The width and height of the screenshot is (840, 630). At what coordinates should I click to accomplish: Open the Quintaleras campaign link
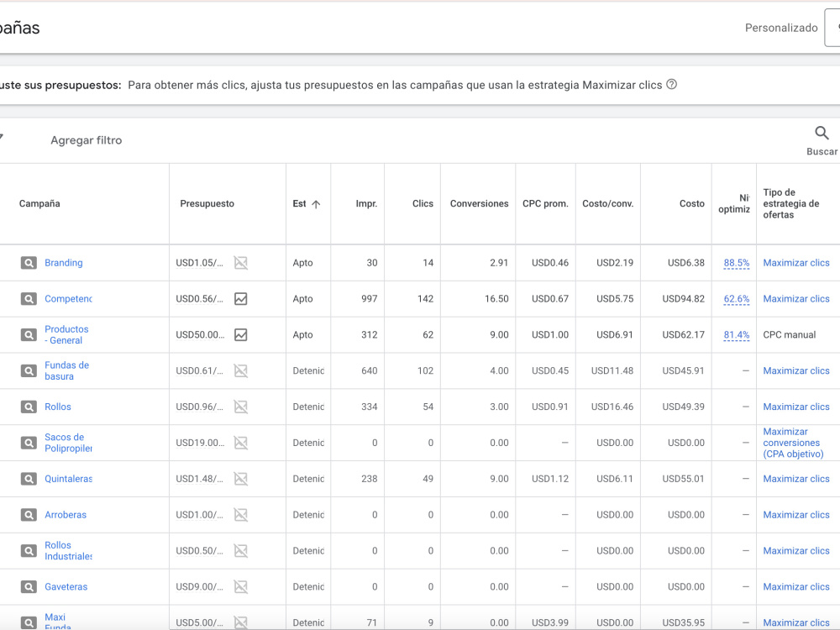68,479
